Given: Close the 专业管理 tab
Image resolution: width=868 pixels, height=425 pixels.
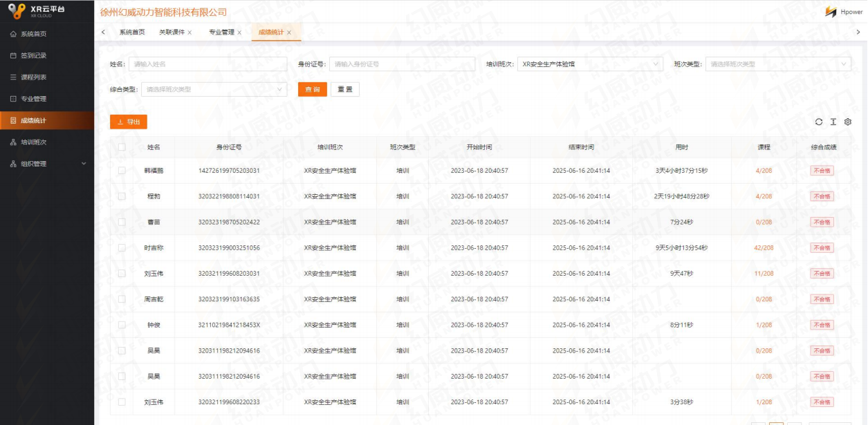Looking at the screenshot, I should point(239,32).
